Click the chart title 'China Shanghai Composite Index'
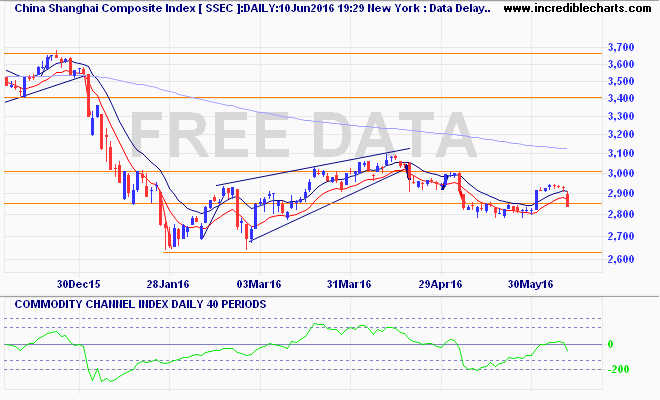Image resolution: width=660 pixels, height=400 pixels. tap(105, 8)
